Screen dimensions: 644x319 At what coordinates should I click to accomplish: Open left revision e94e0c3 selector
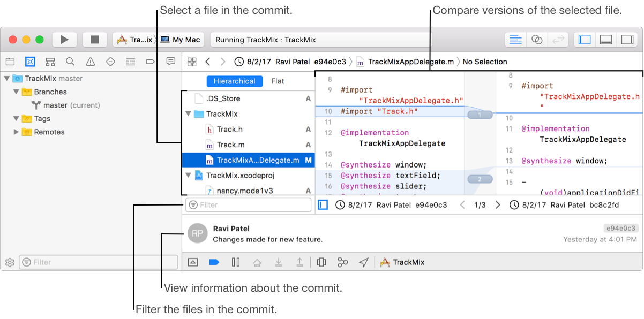(x=391, y=205)
